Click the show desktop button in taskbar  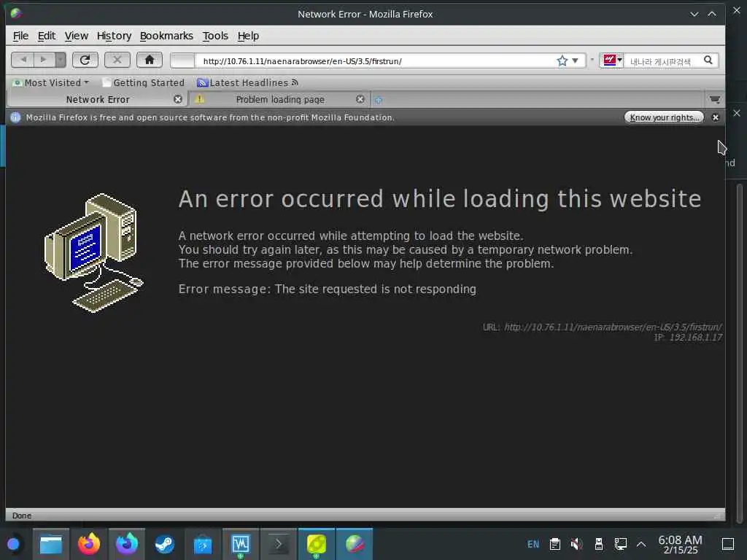point(728,544)
